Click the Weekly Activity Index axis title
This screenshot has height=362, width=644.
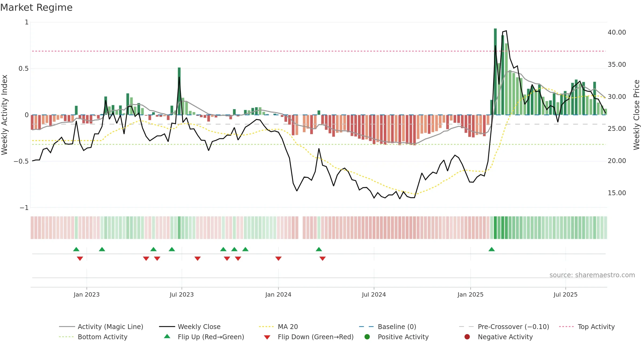coord(4,115)
